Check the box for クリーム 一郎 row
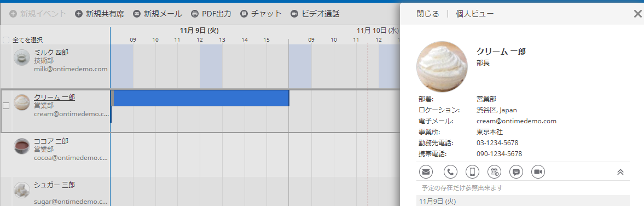 tap(6, 106)
